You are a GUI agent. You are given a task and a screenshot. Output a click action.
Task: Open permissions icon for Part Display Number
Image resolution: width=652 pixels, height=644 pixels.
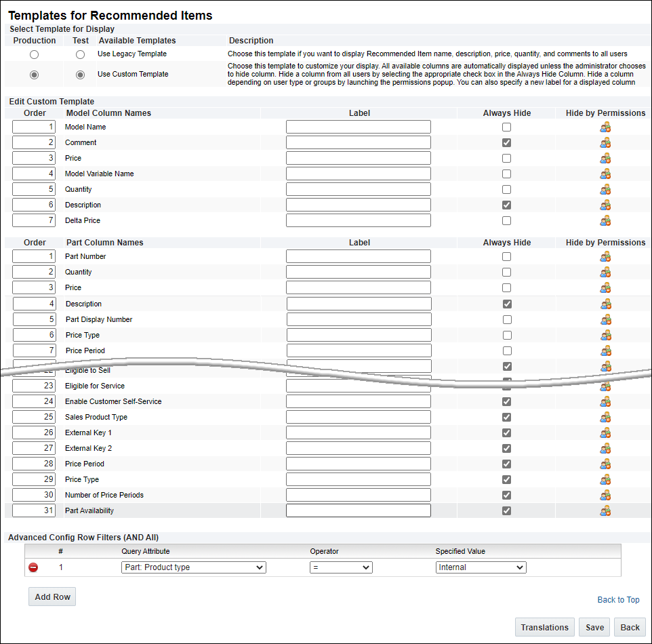pyautogui.click(x=605, y=319)
